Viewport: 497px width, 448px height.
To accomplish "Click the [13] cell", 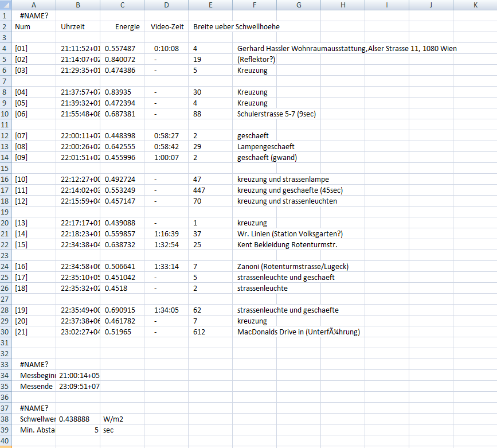I will (x=34, y=223).
